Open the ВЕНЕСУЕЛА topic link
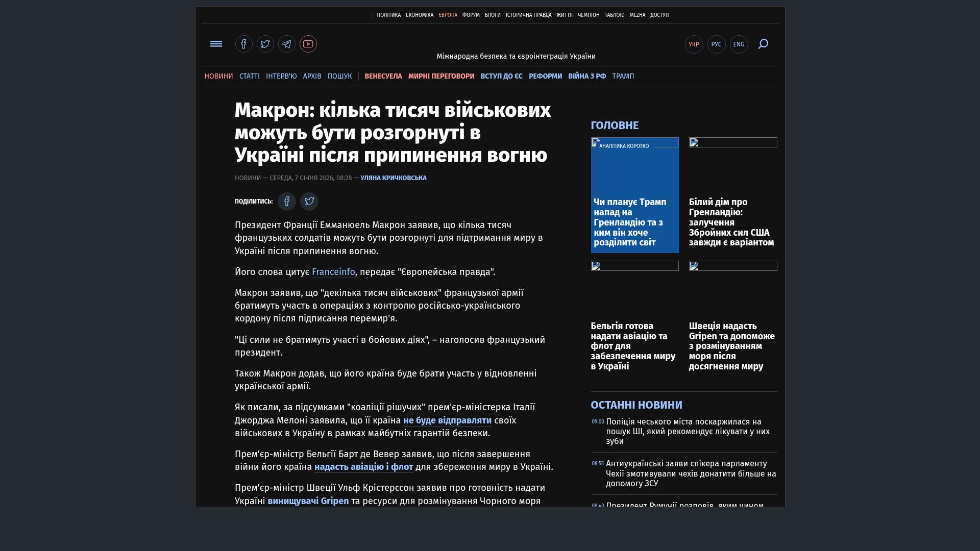Image resolution: width=980 pixels, height=551 pixels. [x=383, y=76]
